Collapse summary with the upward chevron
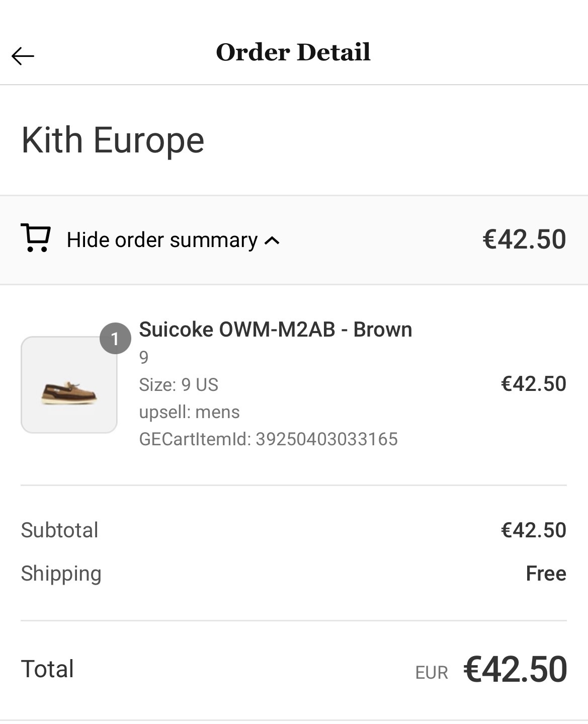The image size is (588, 724). click(272, 240)
